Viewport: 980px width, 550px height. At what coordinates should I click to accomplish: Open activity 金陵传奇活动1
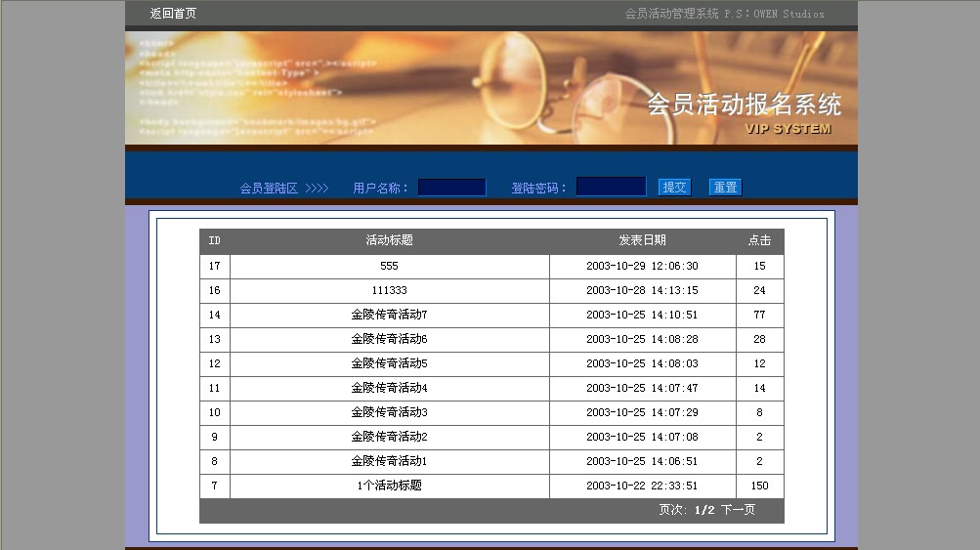(390, 461)
